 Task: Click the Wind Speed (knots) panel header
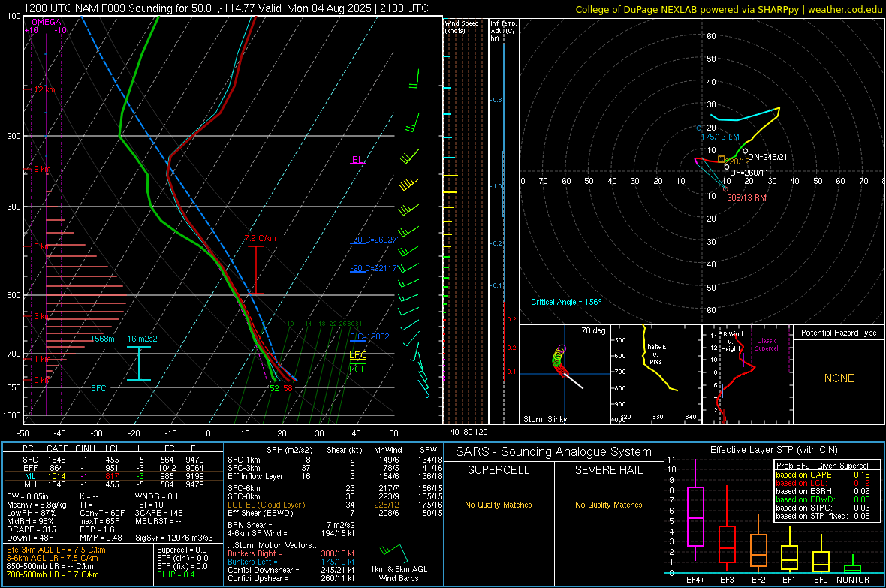coord(462,26)
